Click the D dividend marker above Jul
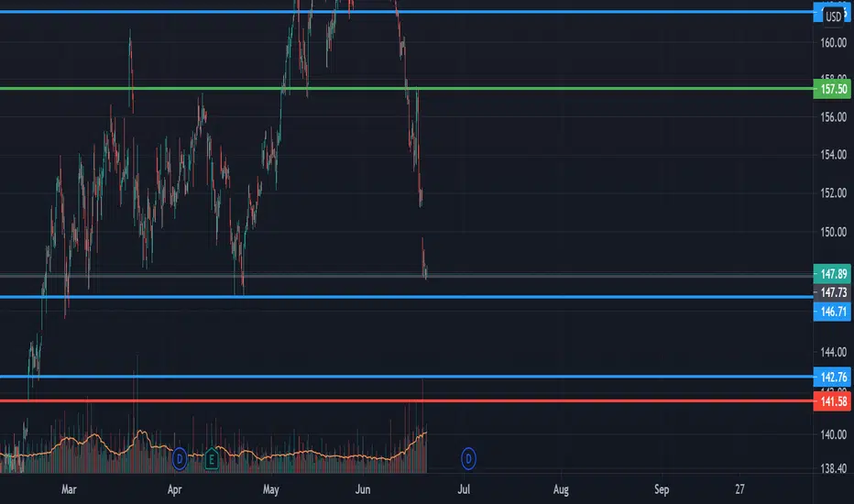This screenshot has width=854, height=504. tap(468, 459)
